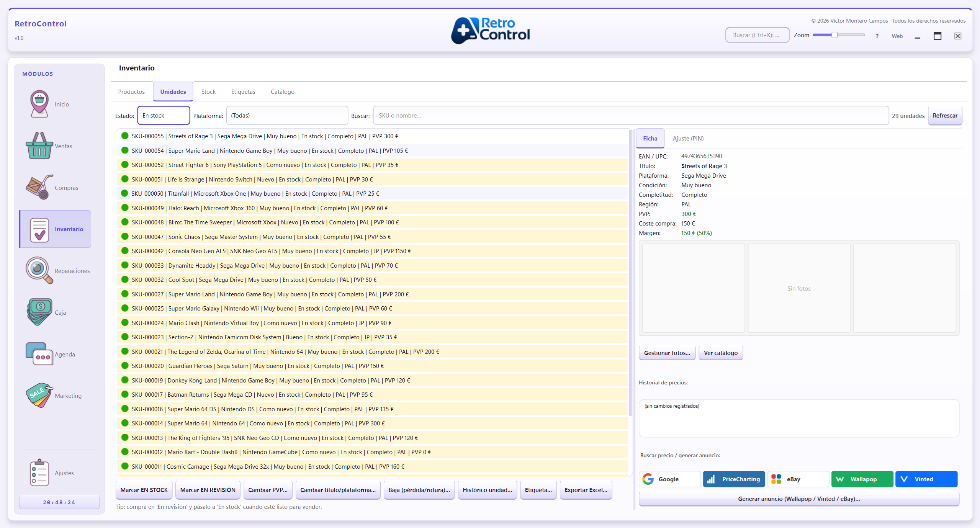Open Marketing sale tag icon

click(39, 395)
